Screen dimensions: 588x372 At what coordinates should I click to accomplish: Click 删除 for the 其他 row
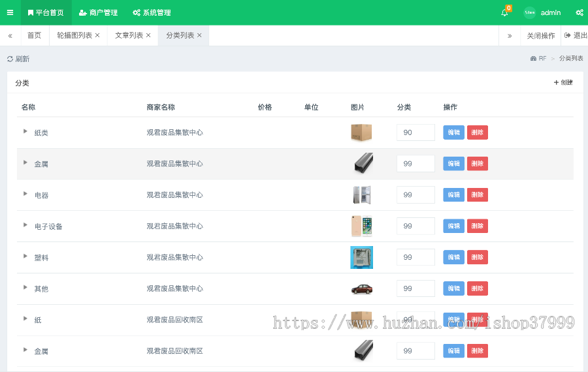[x=478, y=288]
